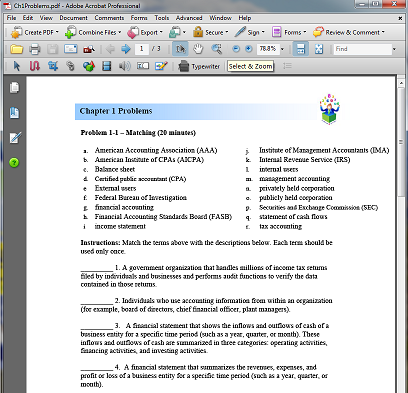Activate the Select tool in the page toolbar

pyautogui.click(x=180, y=49)
